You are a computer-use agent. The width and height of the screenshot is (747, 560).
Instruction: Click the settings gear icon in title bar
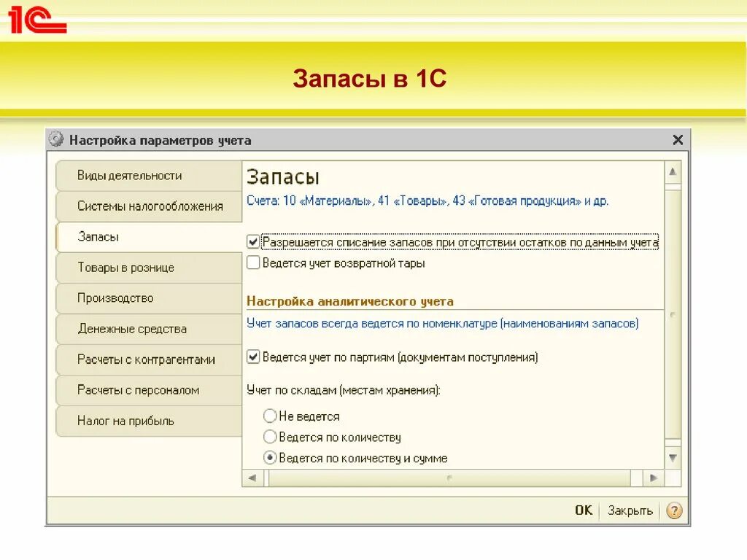point(56,139)
